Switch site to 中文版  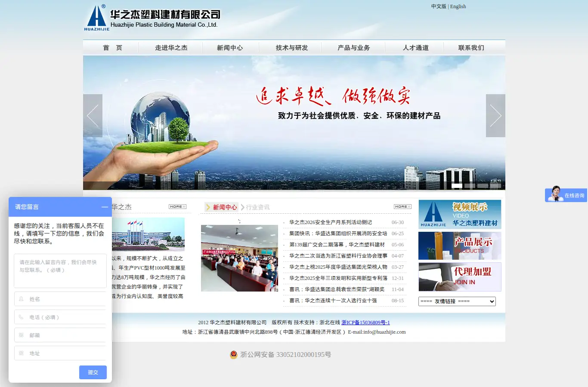click(x=439, y=6)
